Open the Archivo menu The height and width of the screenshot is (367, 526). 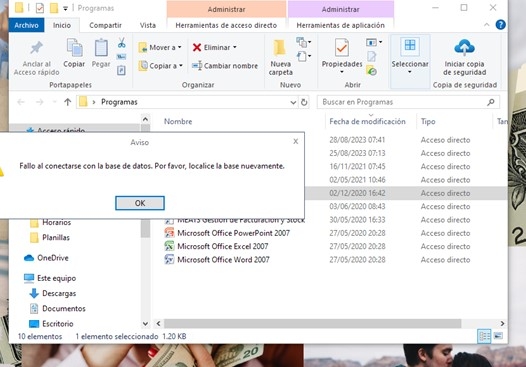click(x=26, y=25)
